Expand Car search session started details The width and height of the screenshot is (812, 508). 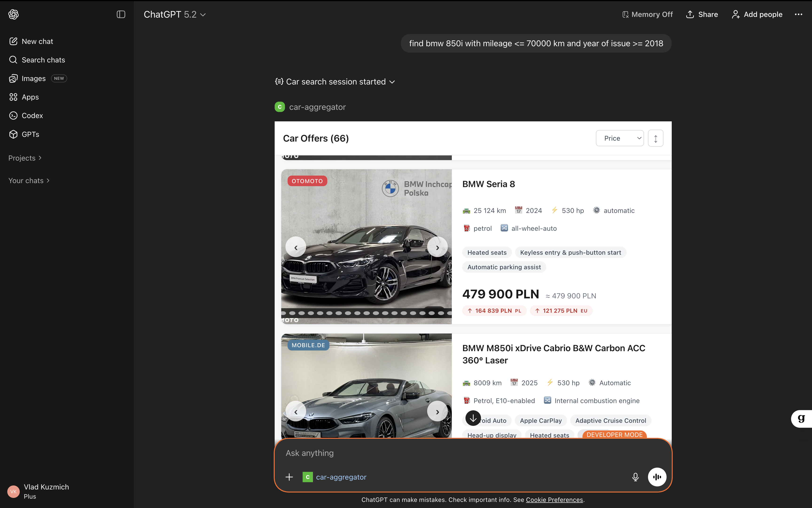click(335, 82)
